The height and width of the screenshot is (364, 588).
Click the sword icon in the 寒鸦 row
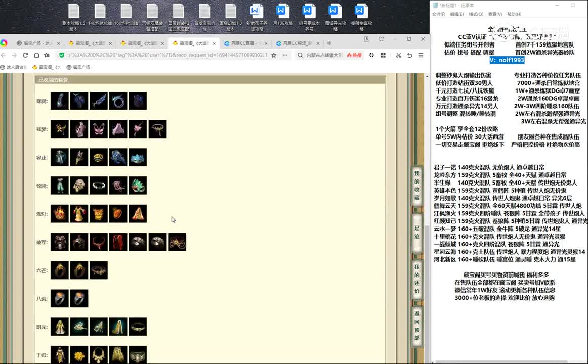pos(99,101)
